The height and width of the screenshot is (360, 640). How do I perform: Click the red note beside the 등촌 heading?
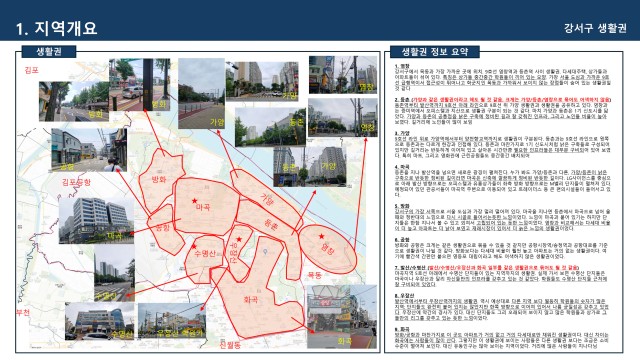click(x=511, y=100)
